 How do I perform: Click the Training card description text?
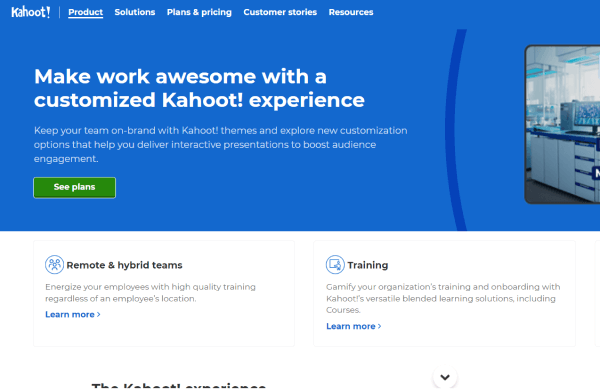click(x=443, y=298)
